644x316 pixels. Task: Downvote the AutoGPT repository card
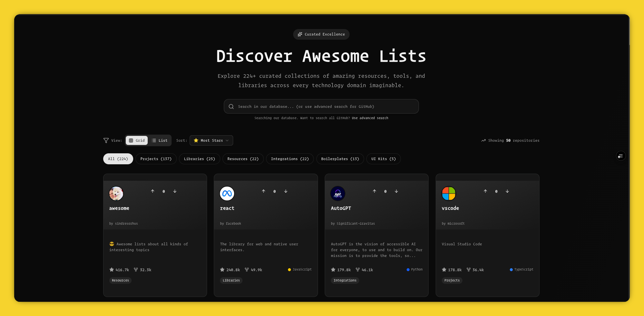tap(396, 191)
